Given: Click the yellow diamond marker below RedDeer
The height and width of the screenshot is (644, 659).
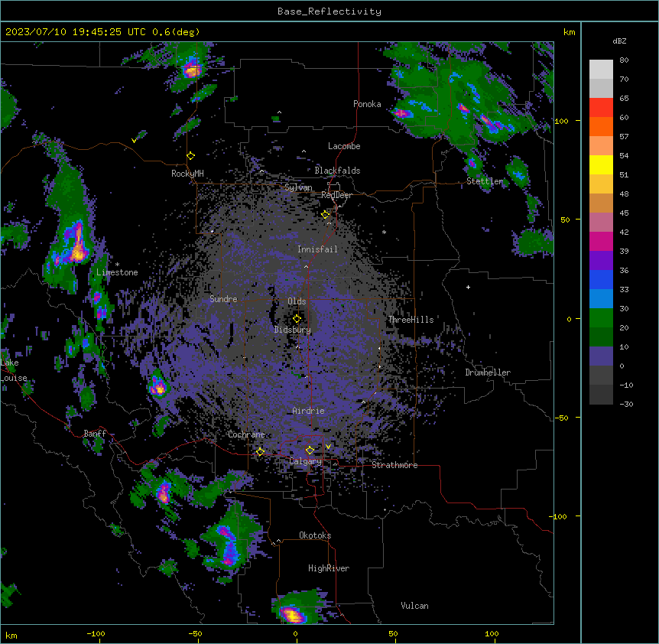Looking at the screenshot, I should [326, 215].
